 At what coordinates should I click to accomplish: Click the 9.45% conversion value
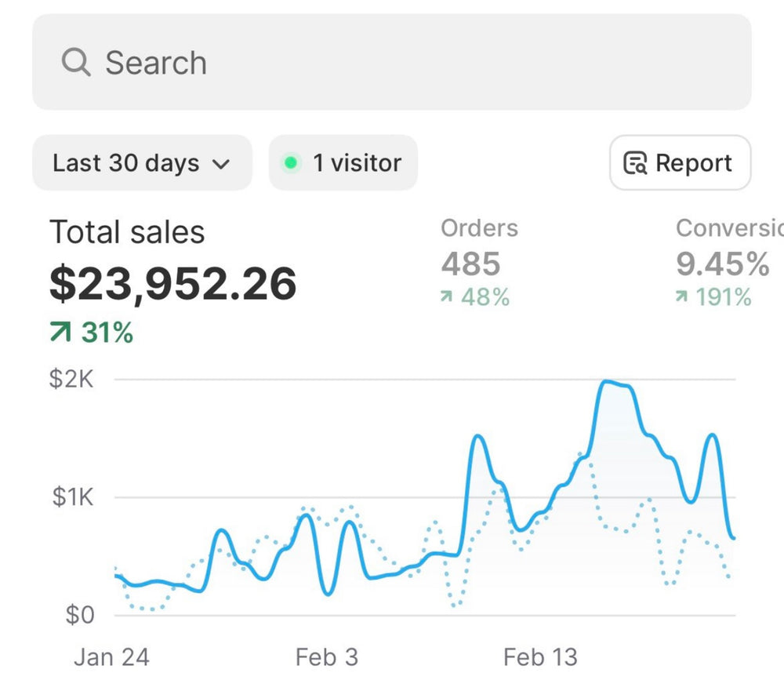[722, 264]
